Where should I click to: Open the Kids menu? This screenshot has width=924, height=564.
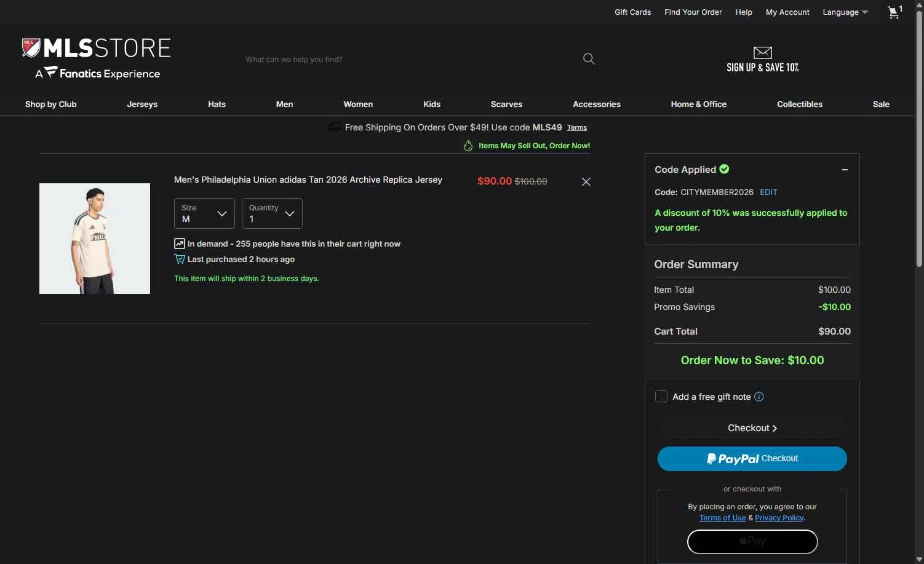(x=432, y=104)
